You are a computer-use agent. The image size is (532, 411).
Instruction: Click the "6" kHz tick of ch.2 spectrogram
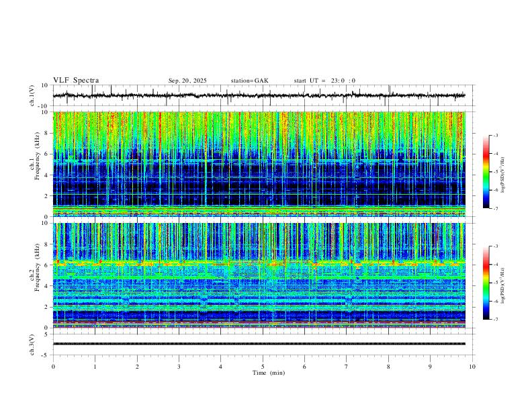[x=48, y=265]
